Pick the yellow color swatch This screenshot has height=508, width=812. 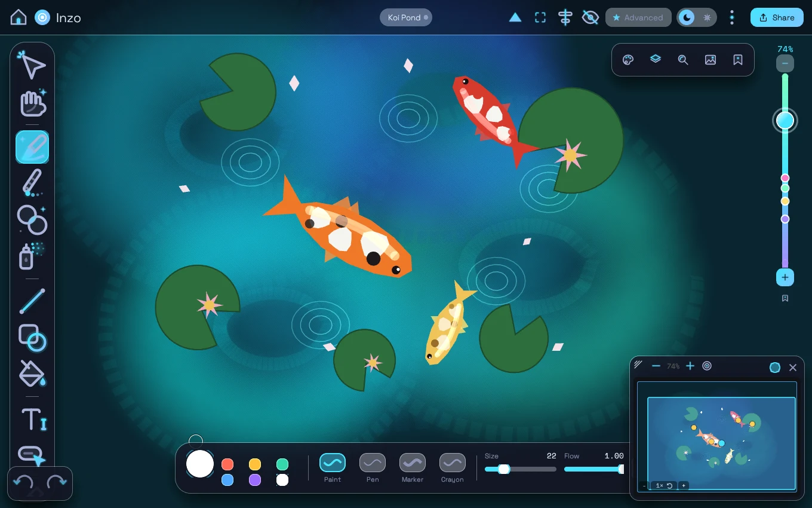(255, 464)
